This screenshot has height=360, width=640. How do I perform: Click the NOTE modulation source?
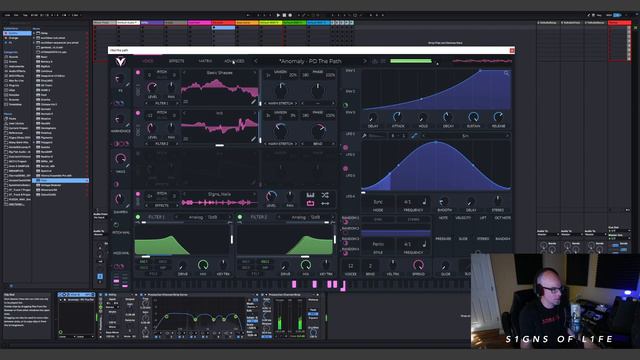(x=443, y=218)
